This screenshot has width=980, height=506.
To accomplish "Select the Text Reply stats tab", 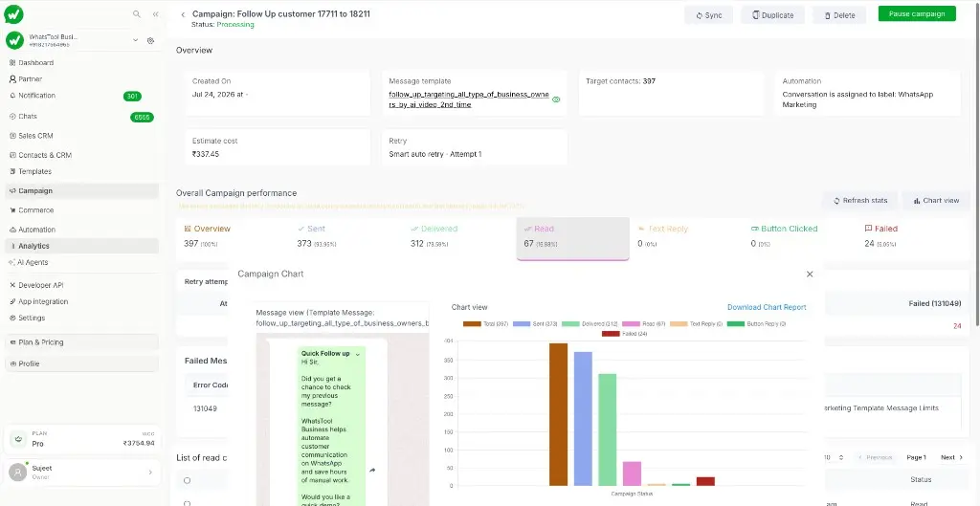I will [686, 237].
